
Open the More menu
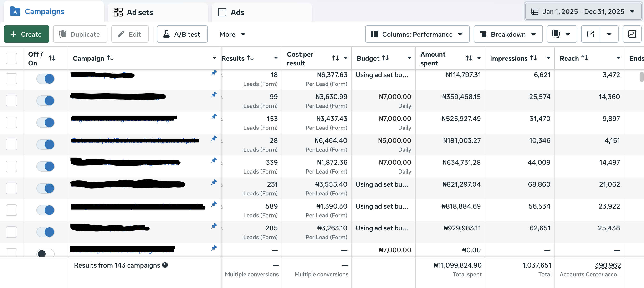coord(232,34)
